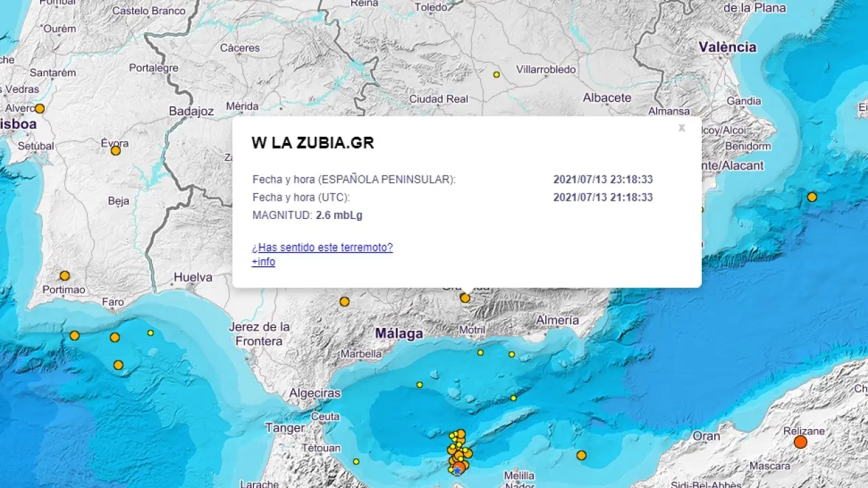Click the '+info' link in popup
868x488 pixels.
pyautogui.click(x=263, y=262)
